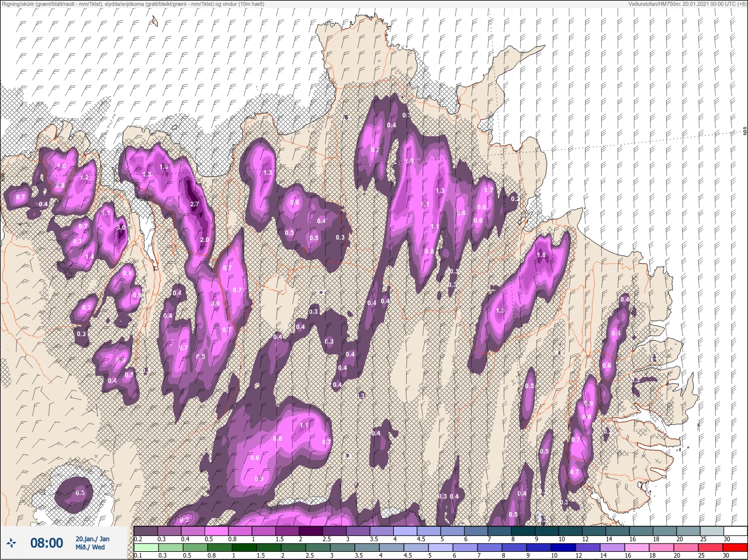
Task: Click the 'Rigning/skúrir' map title caption
Action: [x=132, y=4]
